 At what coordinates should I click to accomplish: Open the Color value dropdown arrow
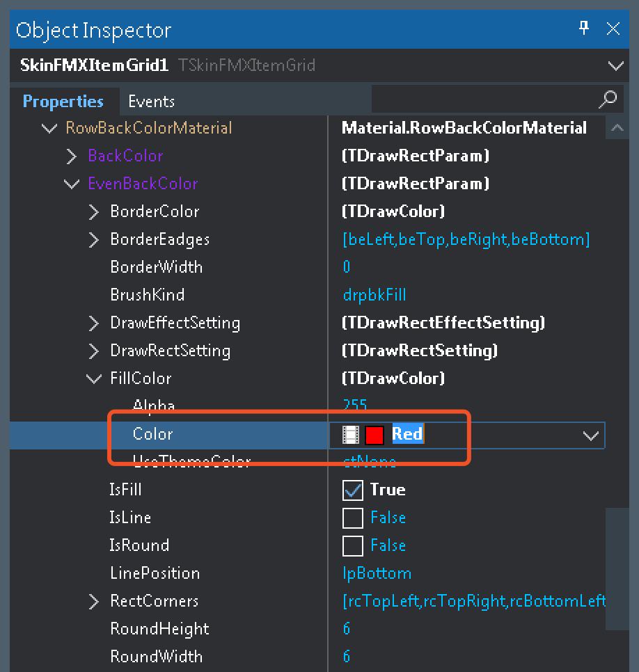click(591, 435)
